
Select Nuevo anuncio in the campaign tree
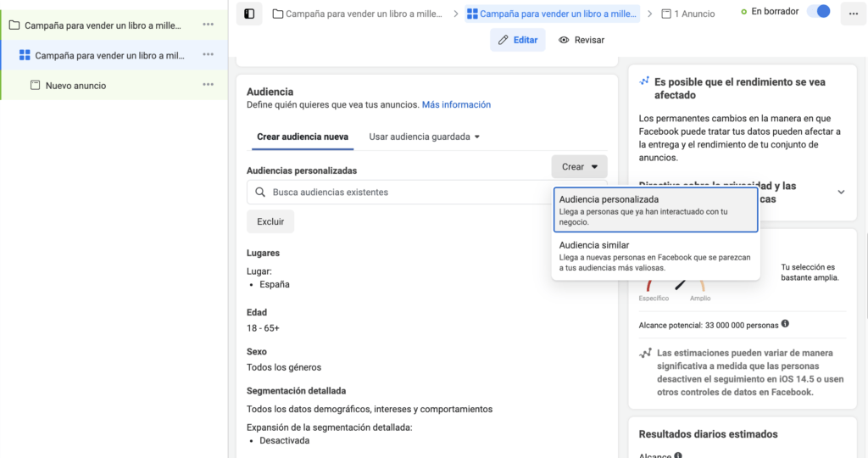click(x=75, y=86)
